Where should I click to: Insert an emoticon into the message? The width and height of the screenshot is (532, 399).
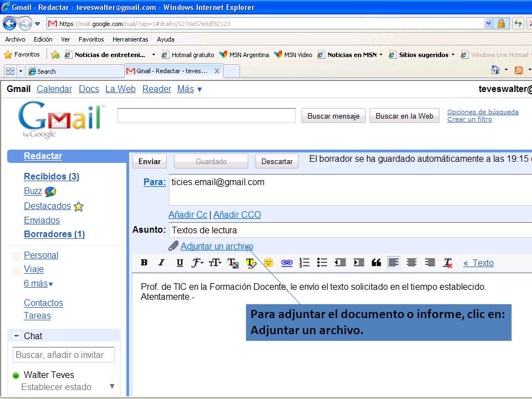tap(268, 263)
